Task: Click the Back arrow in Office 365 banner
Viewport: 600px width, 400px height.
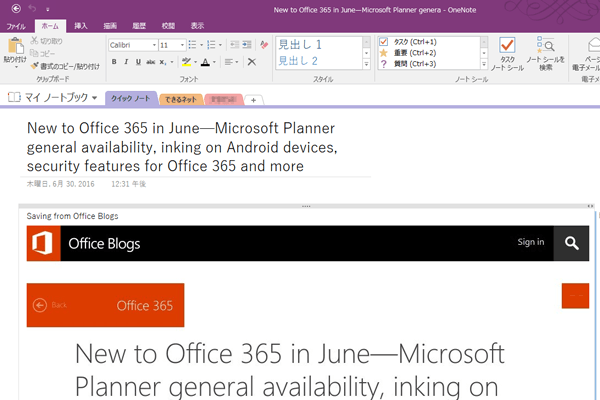Action: coord(40,305)
